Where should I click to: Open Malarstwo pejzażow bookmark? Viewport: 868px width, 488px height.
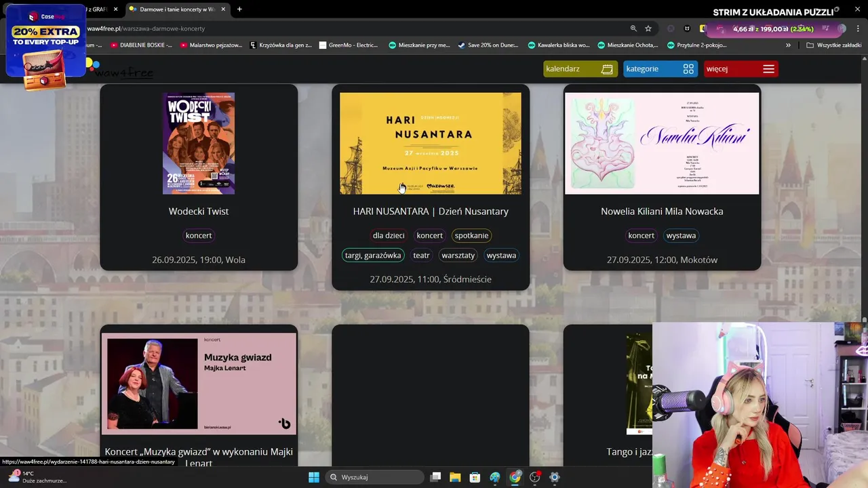click(211, 45)
